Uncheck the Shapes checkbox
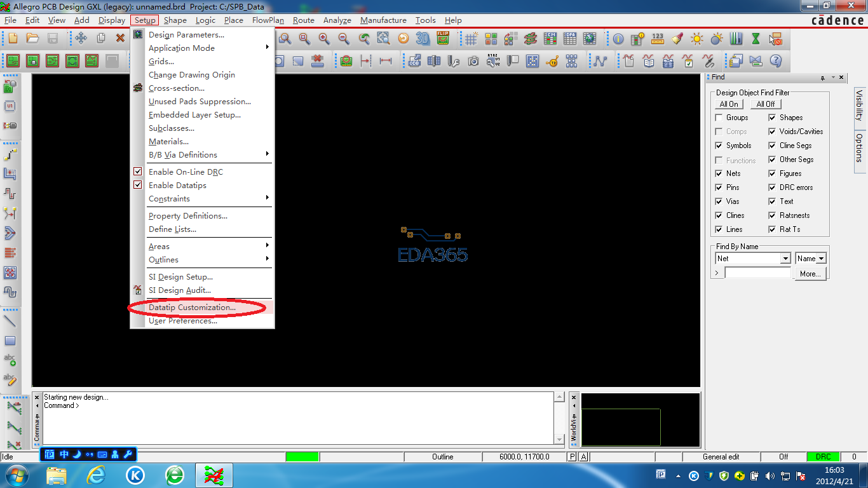 pyautogui.click(x=772, y=118)
